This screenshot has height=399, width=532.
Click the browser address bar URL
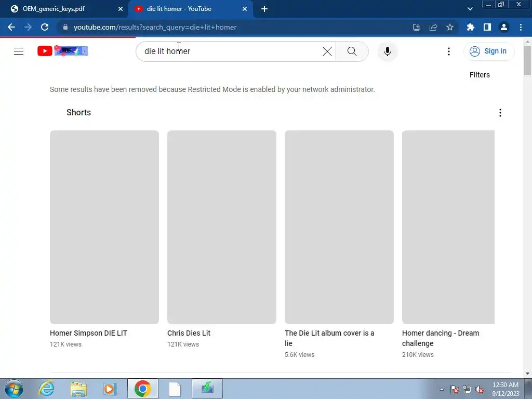pyautogui.click(x=155, y=27)
